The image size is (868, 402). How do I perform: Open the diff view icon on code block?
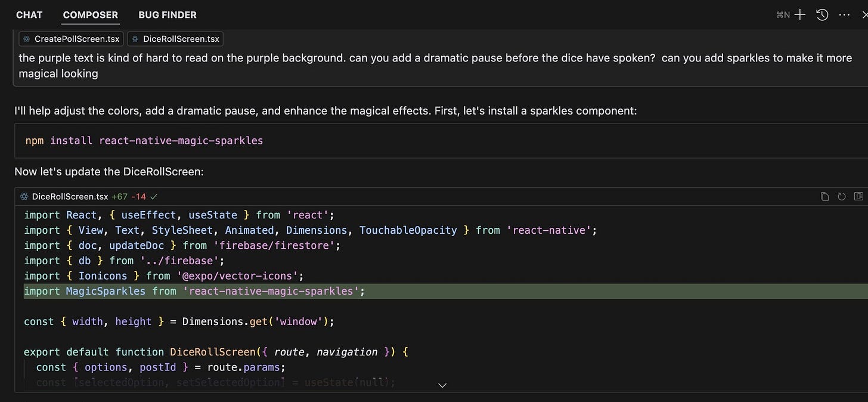click(x=858, y=196)
